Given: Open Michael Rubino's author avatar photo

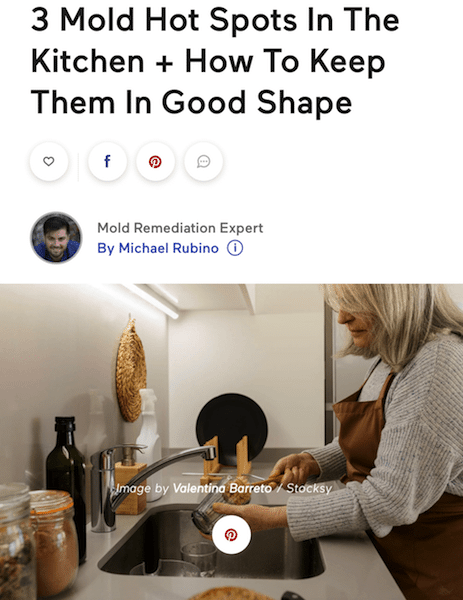Looking at the screenshot, I should [x=56, y=237].
